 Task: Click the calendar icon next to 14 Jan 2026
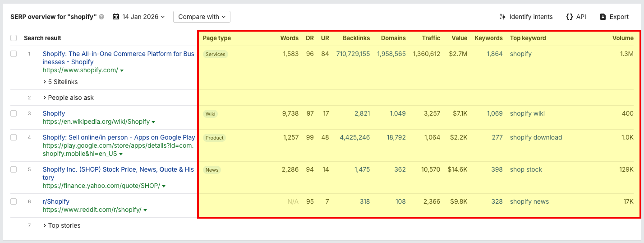pos(116,17)
